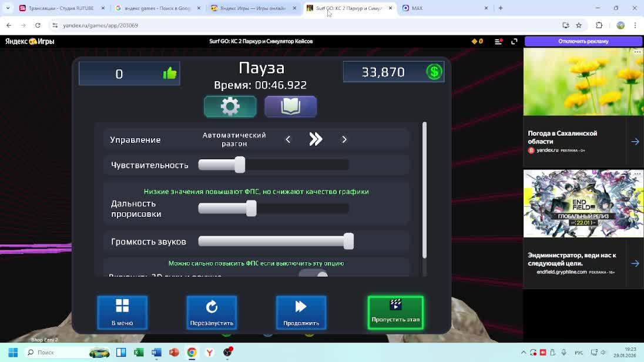Open the browser profile avatar
644x362 pixels.
coord(620,25)
